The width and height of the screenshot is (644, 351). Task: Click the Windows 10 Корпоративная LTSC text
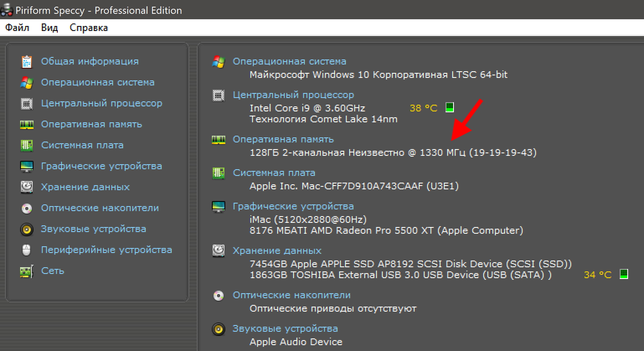pos(379,75)
